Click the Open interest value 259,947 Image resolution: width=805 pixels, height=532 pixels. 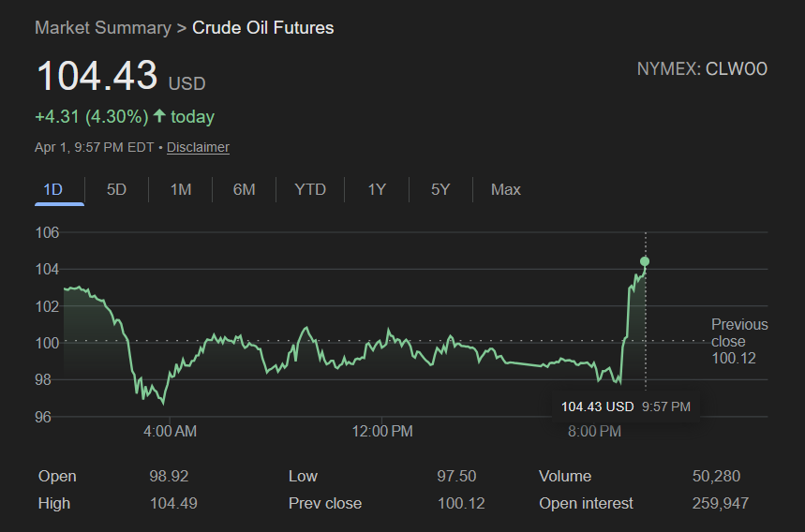tap(720, 503)
